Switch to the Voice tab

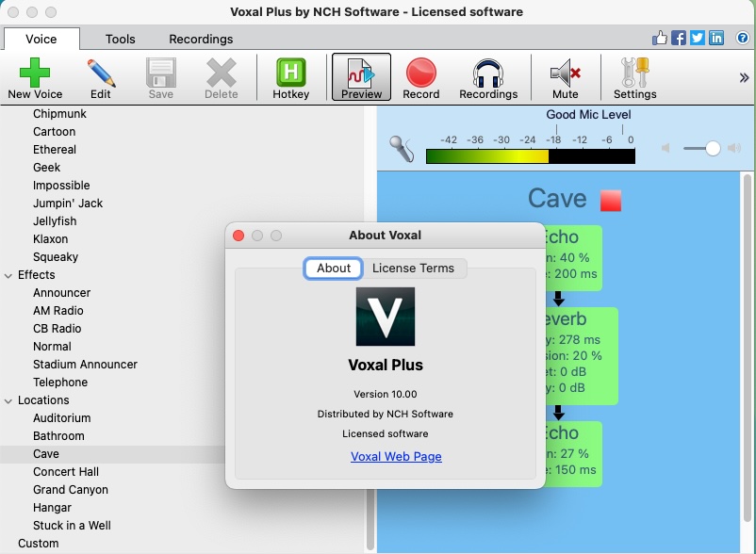point(41,39)
